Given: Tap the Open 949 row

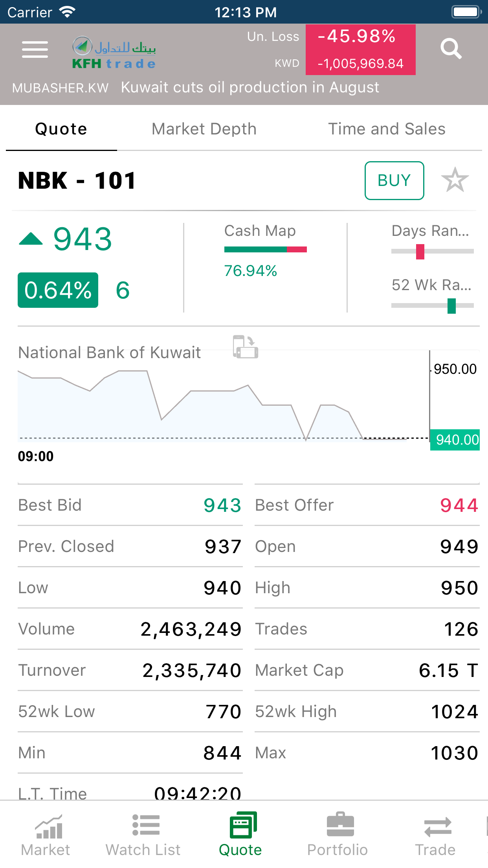Looking at the screenshot, I should click(x=367, y=546).
